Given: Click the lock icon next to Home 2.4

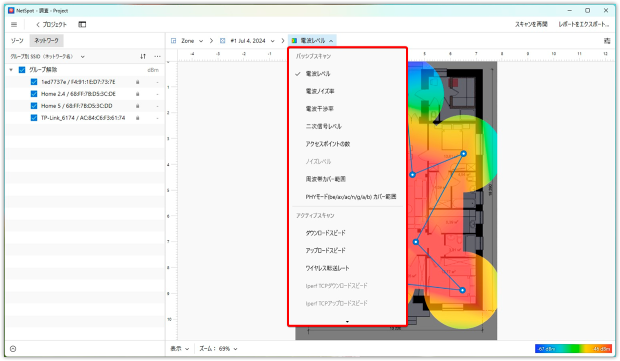Looking at the screenshot, I should (138, 94).
